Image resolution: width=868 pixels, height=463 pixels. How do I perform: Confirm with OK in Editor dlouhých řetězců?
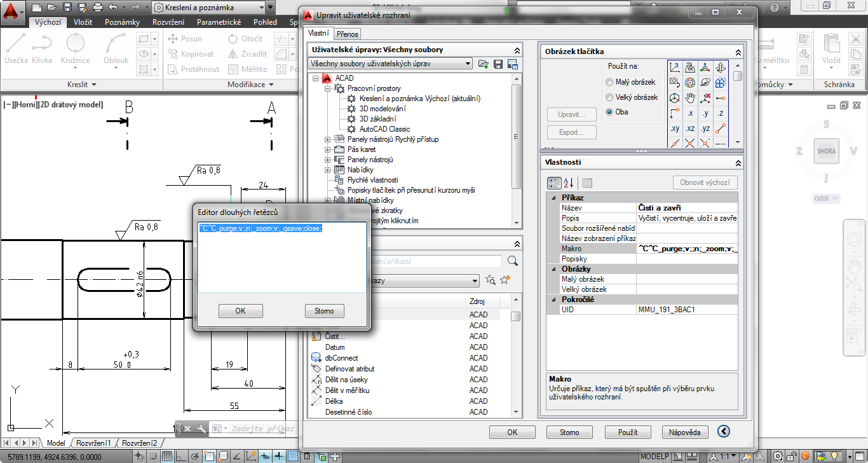[240, 311]
